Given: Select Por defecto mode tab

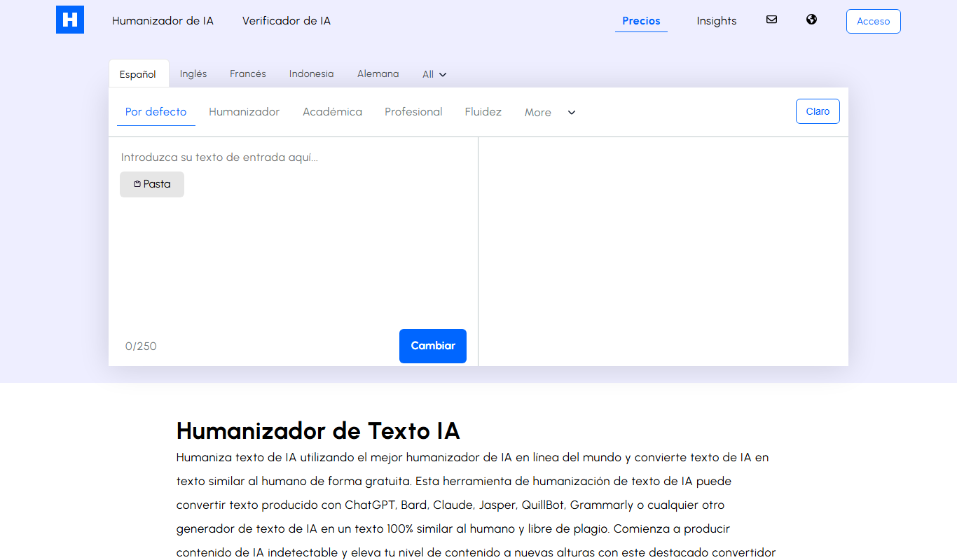Looking at the screenshot, I should click(156, 112).
